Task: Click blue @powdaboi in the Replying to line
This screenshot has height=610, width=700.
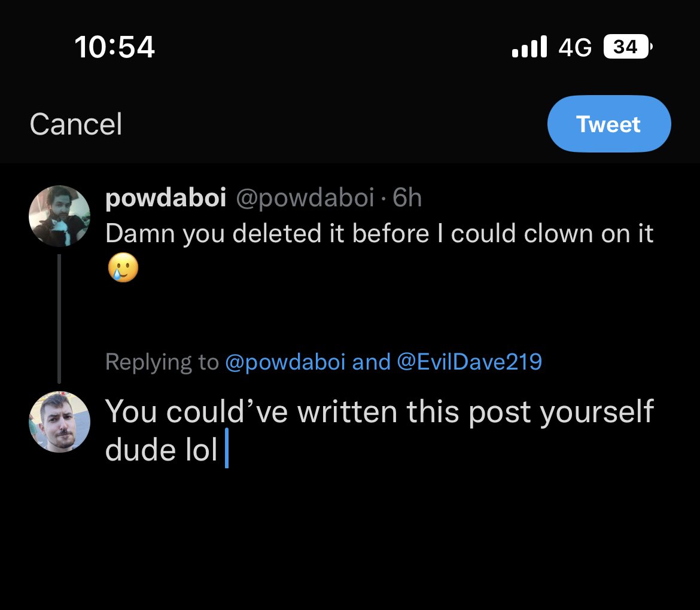Action: [x=285, y=362]
